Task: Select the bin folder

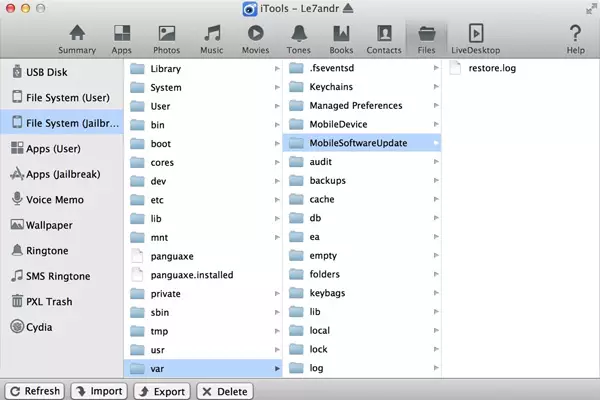Action: point(203,125)
